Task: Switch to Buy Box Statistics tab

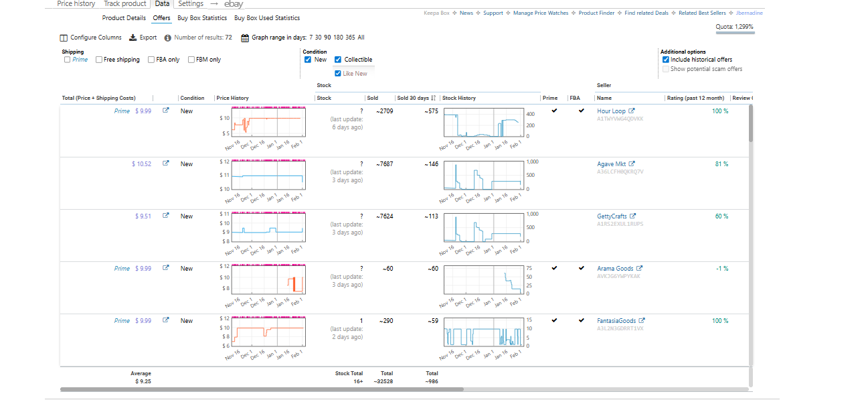Action: point(202,18)
